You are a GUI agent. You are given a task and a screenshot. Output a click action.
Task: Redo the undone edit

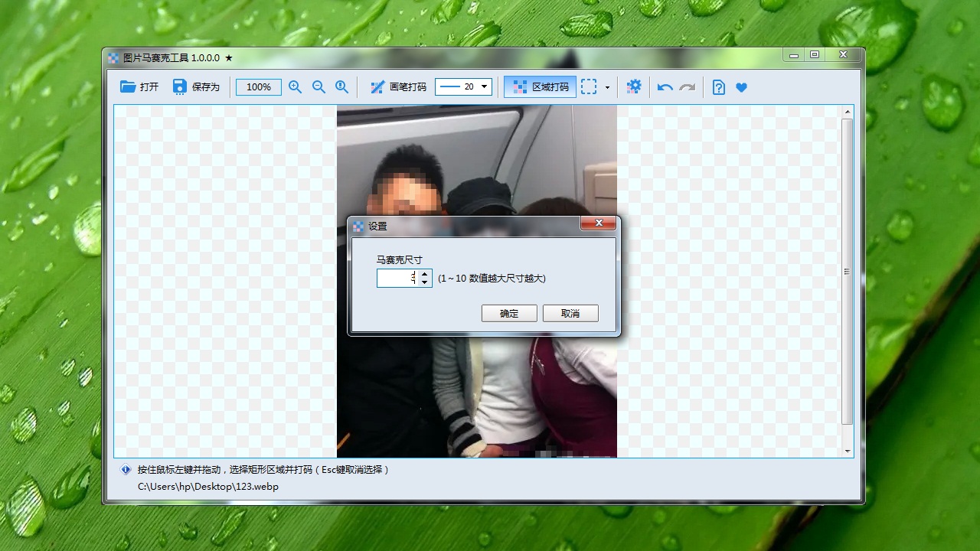(687, 86)
